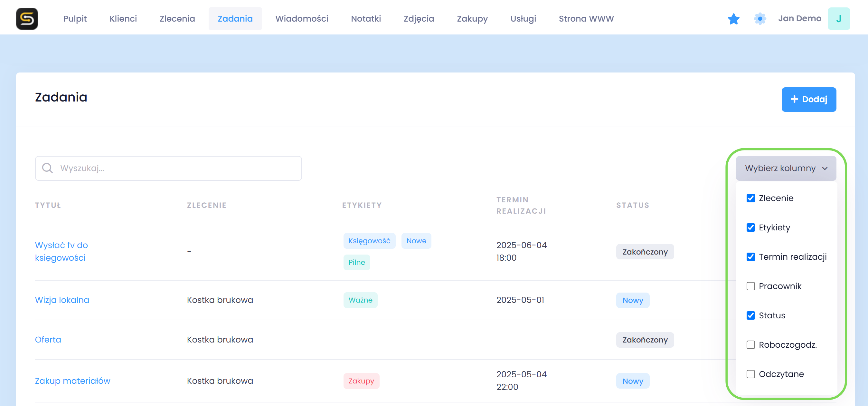This screenshot has height=406, width=868.
Task: Go to Notatki section
Action: click(366, 19)
